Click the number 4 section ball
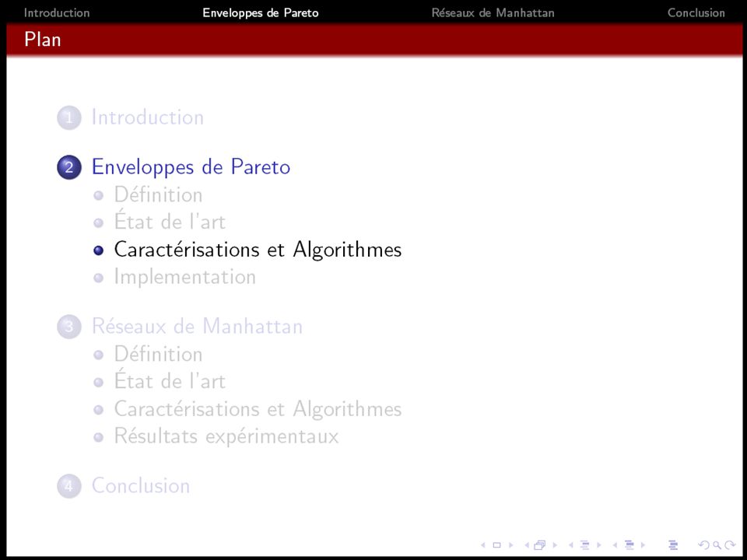The height and width of the screenshot is (560, 747). 69,485
